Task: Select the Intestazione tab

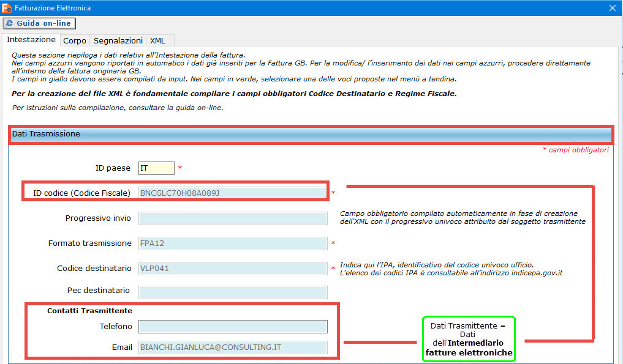Action: (31, 40)
